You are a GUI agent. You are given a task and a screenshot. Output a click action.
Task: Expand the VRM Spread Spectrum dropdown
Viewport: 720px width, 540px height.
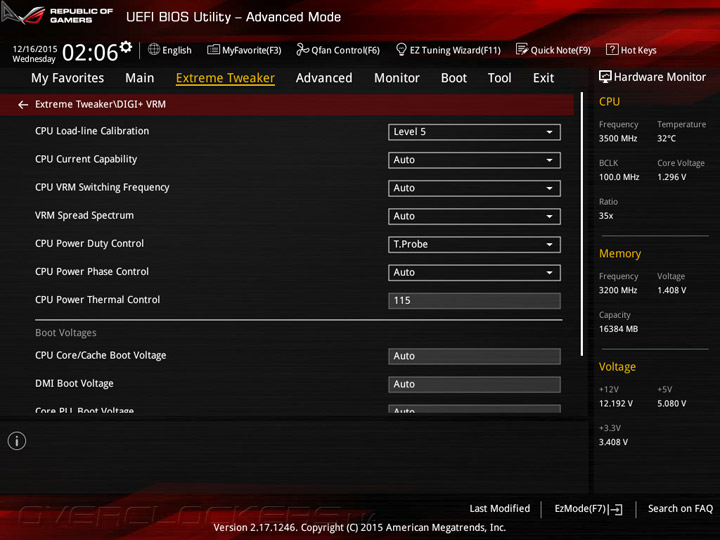point(474,216)
